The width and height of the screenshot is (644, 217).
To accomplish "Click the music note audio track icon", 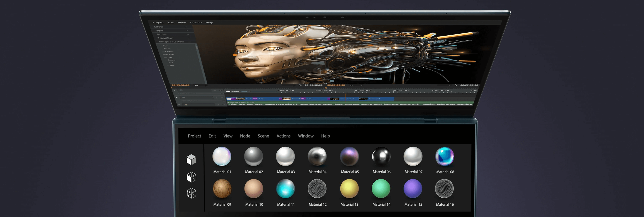I will pos(186,105).
